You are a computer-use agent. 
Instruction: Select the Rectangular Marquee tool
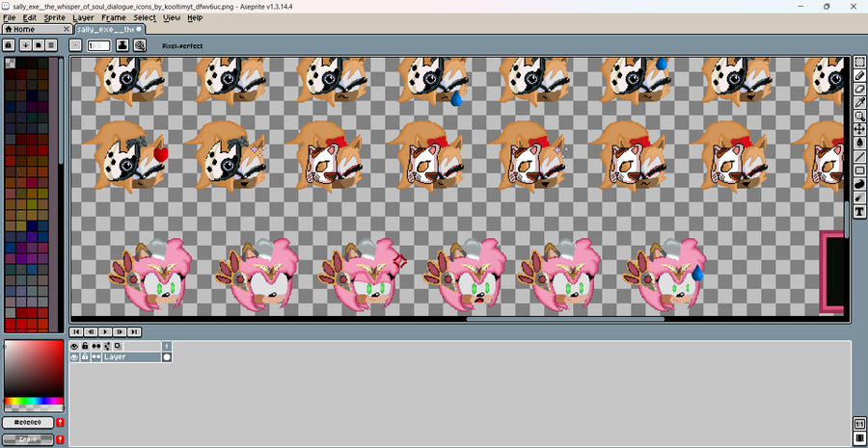point(859,62)
